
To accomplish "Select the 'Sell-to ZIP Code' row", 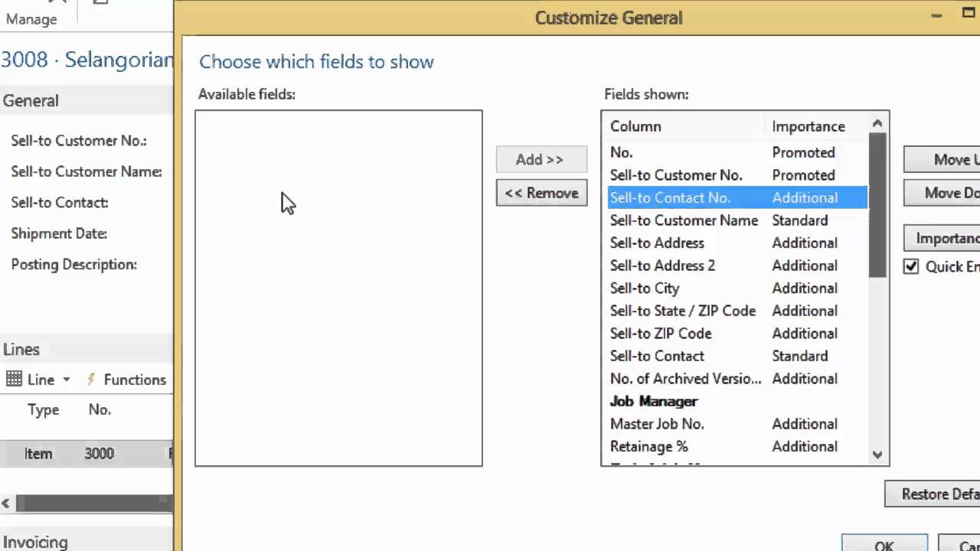I will click(737, 333).
